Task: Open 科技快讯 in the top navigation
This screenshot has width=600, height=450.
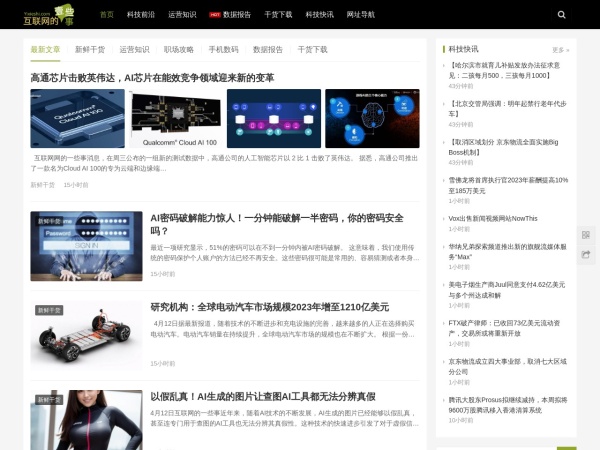Action: pos(320,15)
